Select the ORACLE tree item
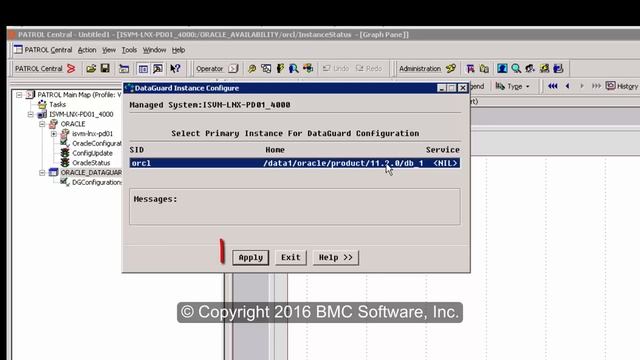The width and height of the screenshot is (640, 360). [x=73, y=124]
